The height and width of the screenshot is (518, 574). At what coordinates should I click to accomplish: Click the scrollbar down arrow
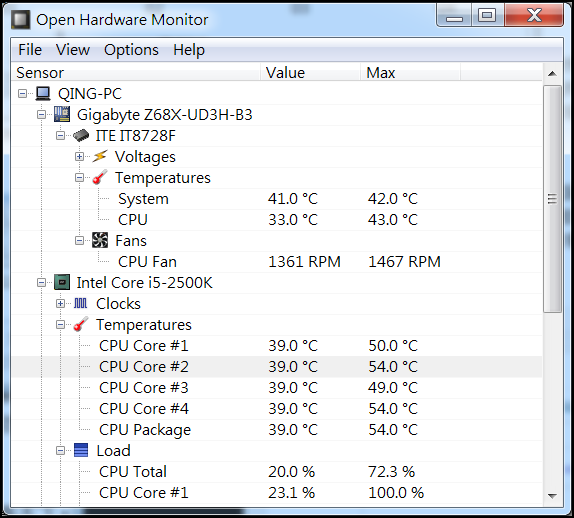(x=552, y=496)
